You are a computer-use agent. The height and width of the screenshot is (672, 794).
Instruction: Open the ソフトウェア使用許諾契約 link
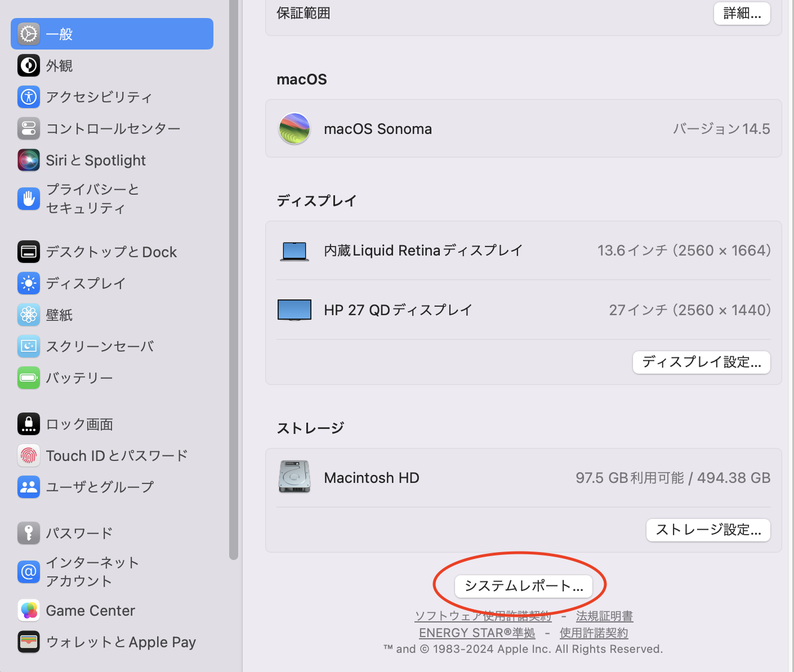483,616
